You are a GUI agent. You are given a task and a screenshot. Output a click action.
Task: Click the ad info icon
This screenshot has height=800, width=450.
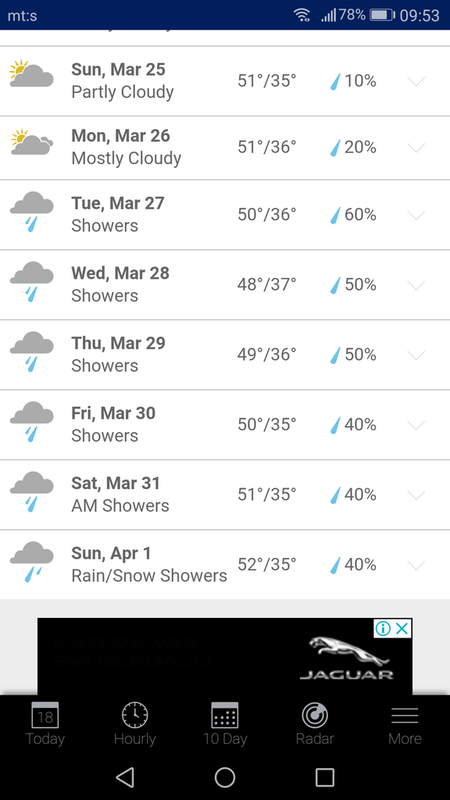click(x=383, y=629)
